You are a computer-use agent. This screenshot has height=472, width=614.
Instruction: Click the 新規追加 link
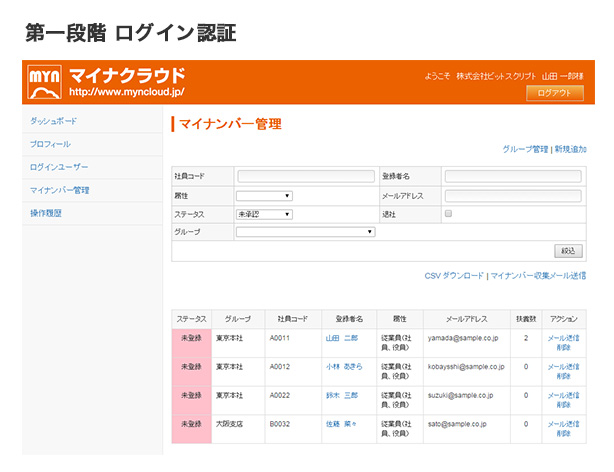(570, 149)
